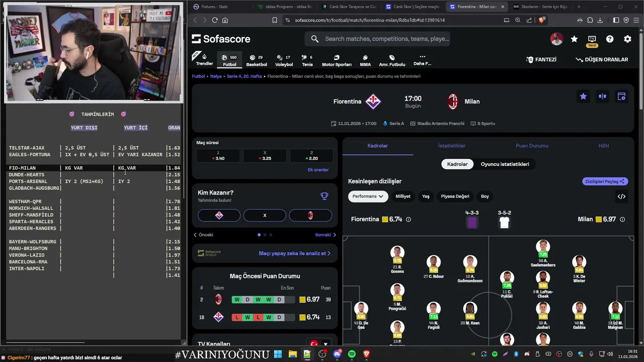This screenshot has height=362, width=644.
Task: Go to Sonraki poll card
Action: [x=326, y=235]
